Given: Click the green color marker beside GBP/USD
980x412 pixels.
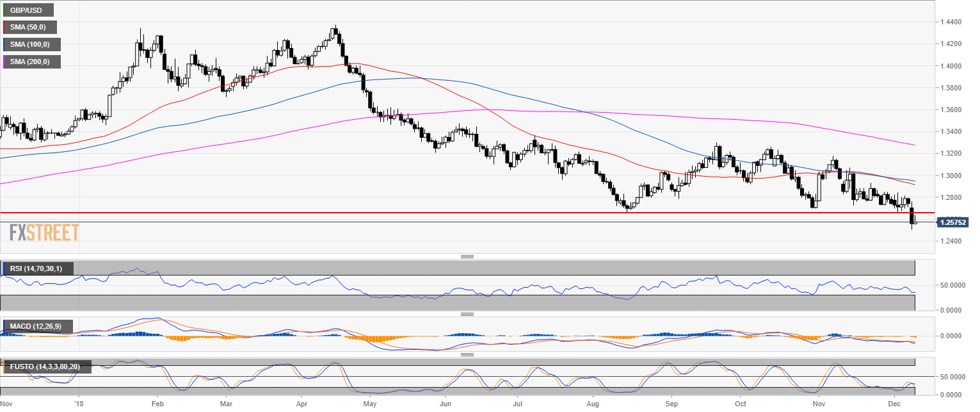Looking at the screenshot, I should pos(4,10).
